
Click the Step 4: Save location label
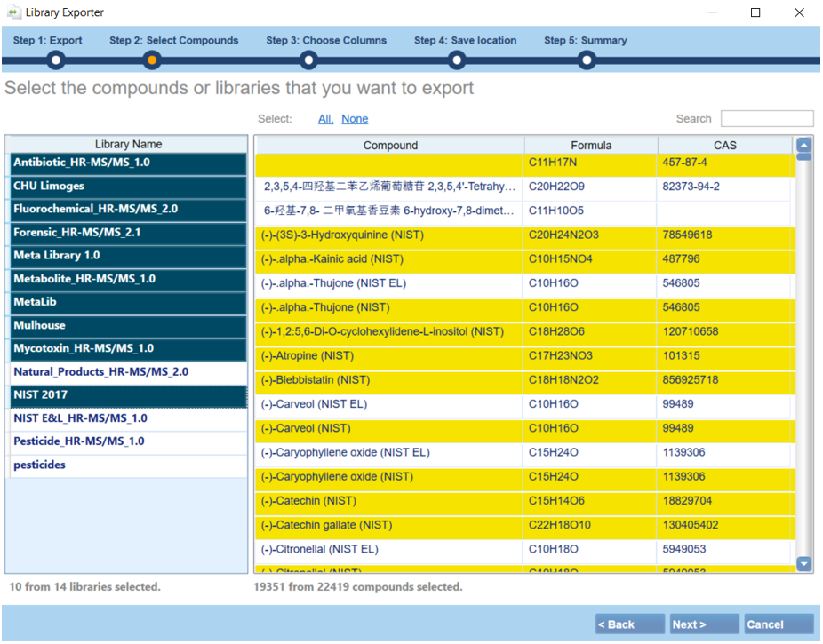pos(465,40)
